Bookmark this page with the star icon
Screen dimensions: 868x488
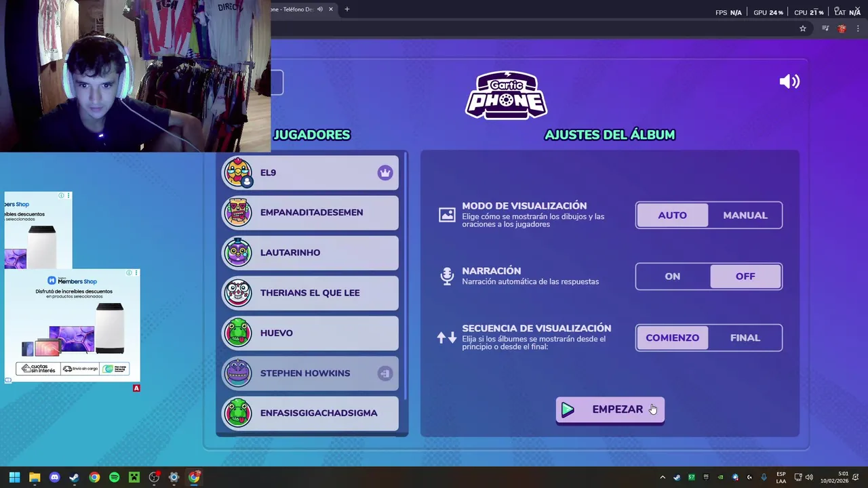(803, 28)
